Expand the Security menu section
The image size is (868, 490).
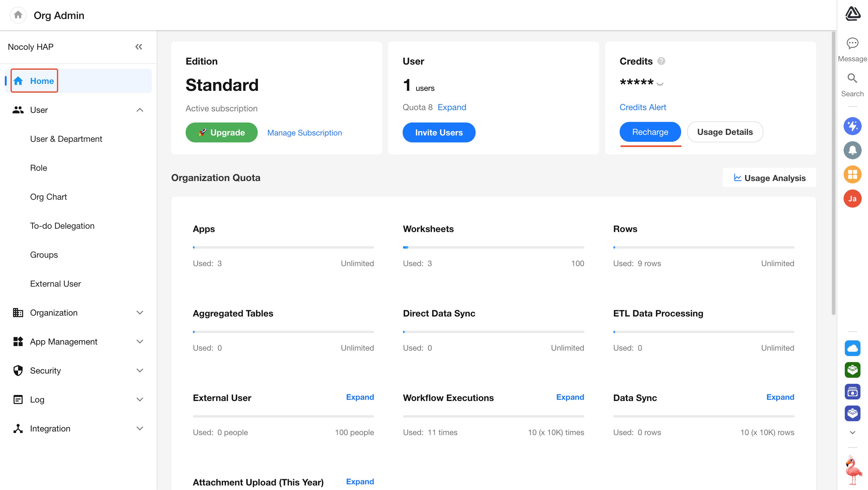coord(140,370)
